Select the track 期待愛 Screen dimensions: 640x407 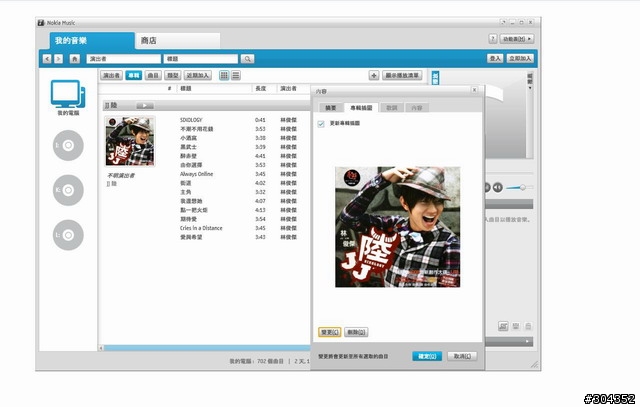coord(188,219)
